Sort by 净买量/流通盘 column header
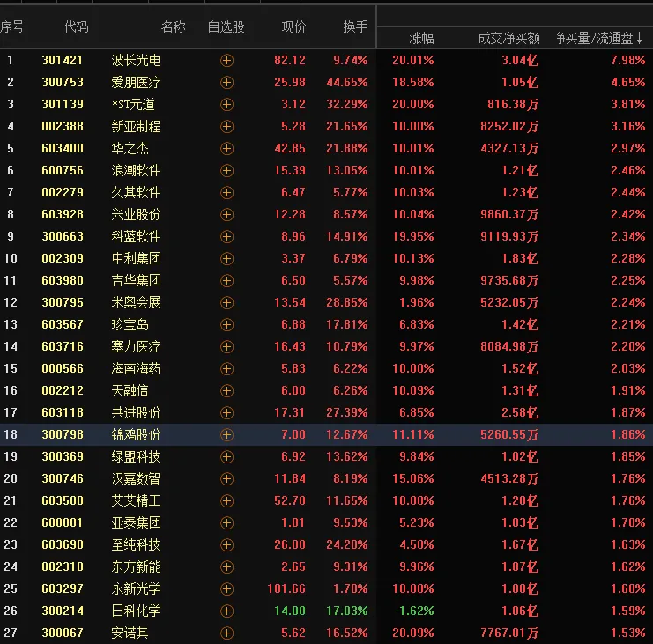The height and width of the screenshot is (644, 653). pyautogui.click(x=600, y=39)
